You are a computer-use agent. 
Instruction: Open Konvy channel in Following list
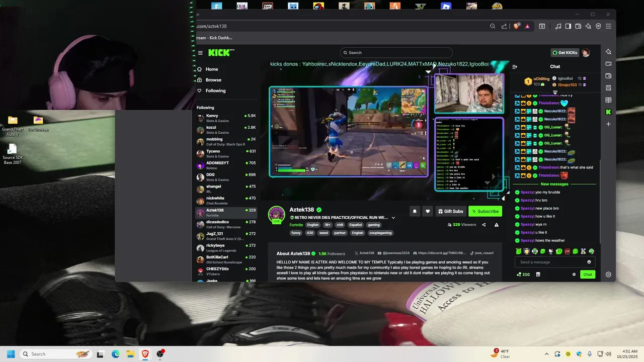[x=225, y=118]
